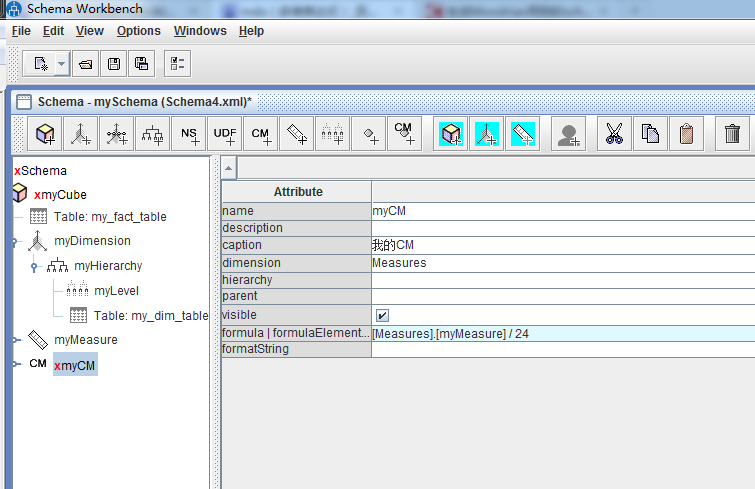Click the Add Dimension Usage icon
This screenshot has width=755, height=489.
tap(117, 134)
